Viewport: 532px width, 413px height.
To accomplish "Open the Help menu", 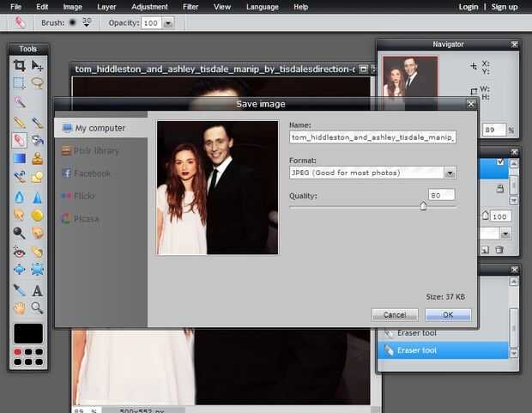I will coord(300,7).
